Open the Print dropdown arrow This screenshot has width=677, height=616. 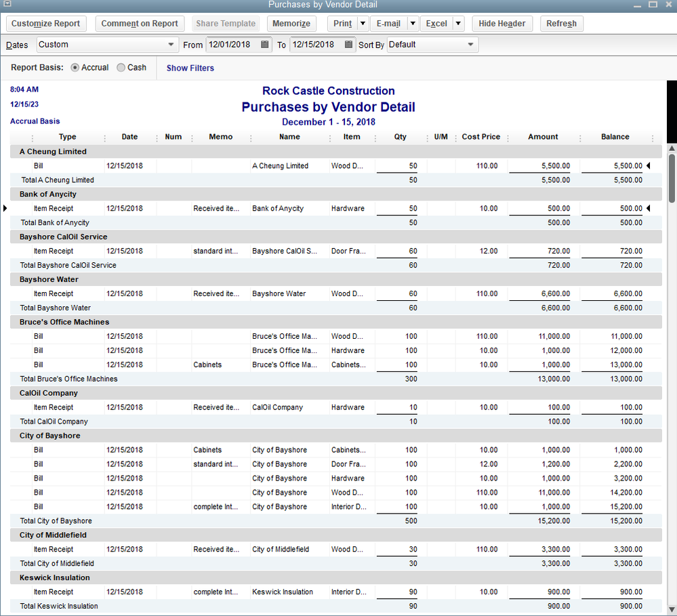[x=363, y=24]
